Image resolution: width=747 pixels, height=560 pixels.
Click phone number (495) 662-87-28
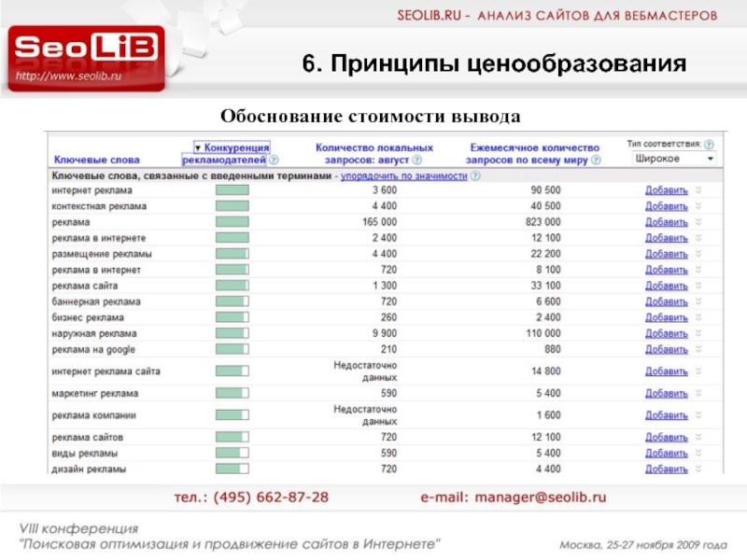(x=271, y=497)
